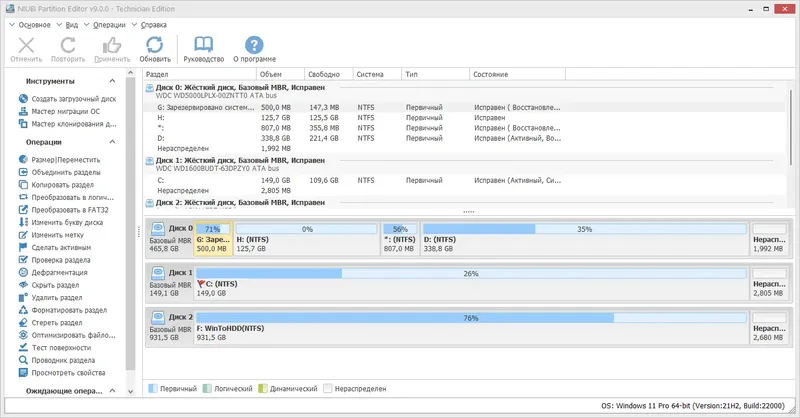Click the Refresh (Обновить) toolbar icon
800x418 pixels.
[x=155, y=45]
